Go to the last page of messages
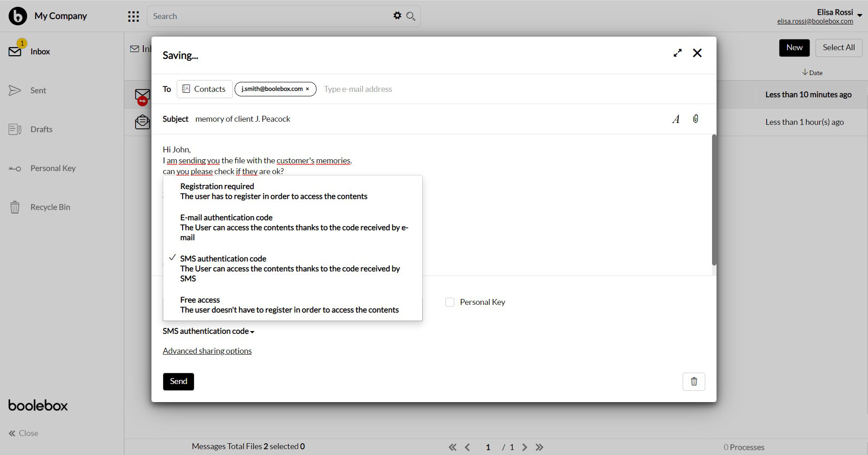Image resolution: width=868 pixels, height=455 pixels. coord(539,447)
